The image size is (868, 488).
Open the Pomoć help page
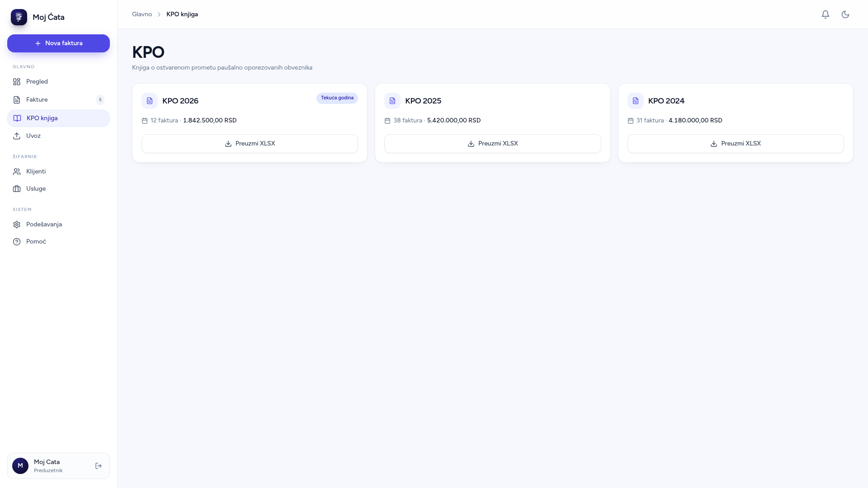[x=58, y=242]
